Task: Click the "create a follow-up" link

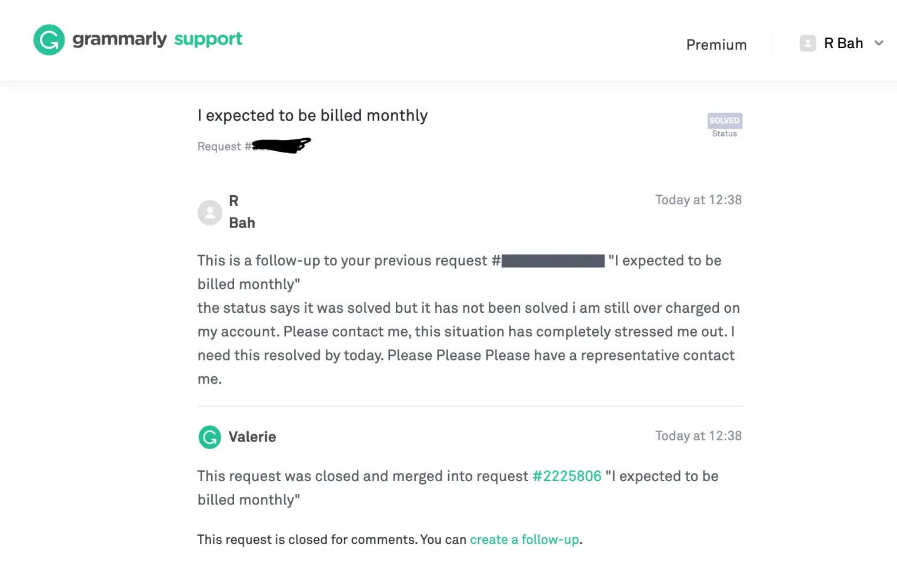Action: pyautogui.click(x=524, y=540)
